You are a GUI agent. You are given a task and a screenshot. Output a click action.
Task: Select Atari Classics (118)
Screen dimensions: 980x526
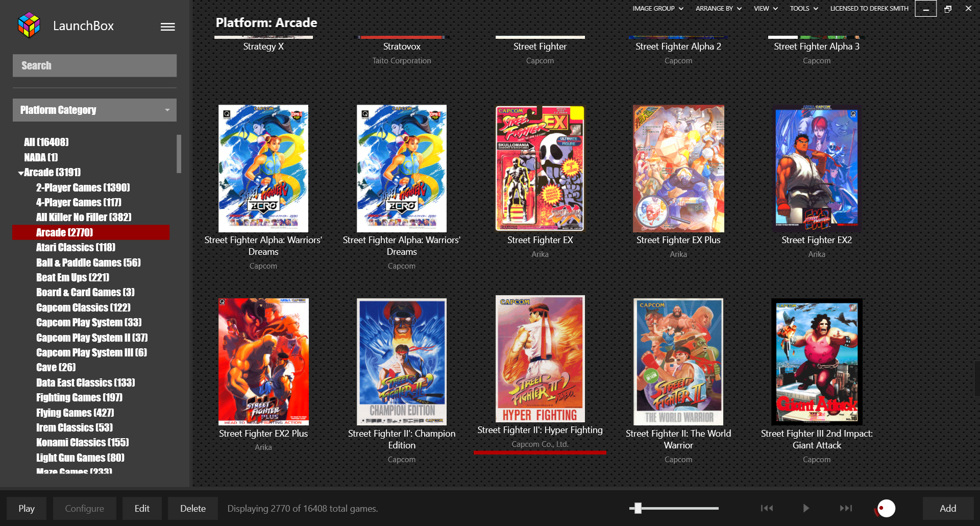[76, 247]
